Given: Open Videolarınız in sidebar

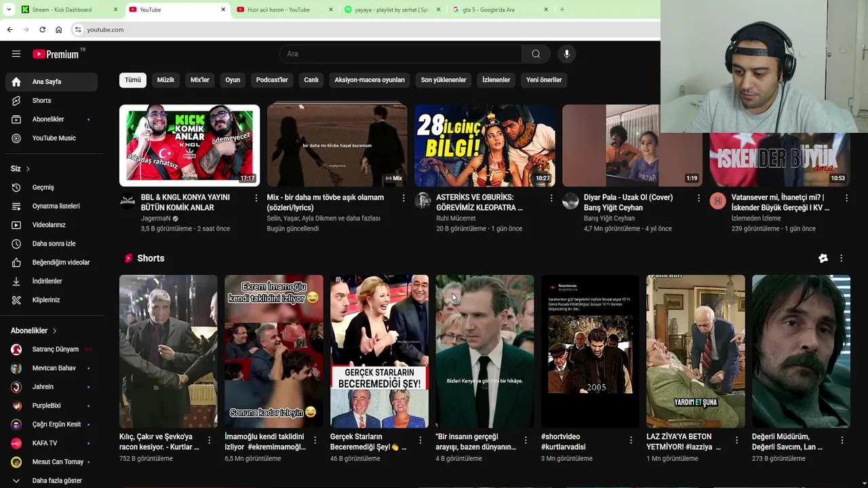Looking at the screenshot, I should [52, 225].
